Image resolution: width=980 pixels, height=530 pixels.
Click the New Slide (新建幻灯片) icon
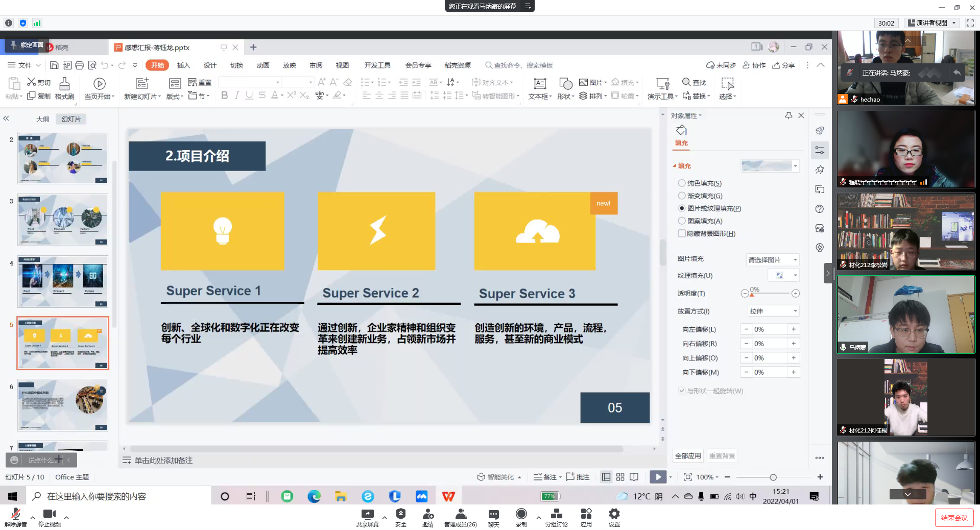tap(142, 84)
